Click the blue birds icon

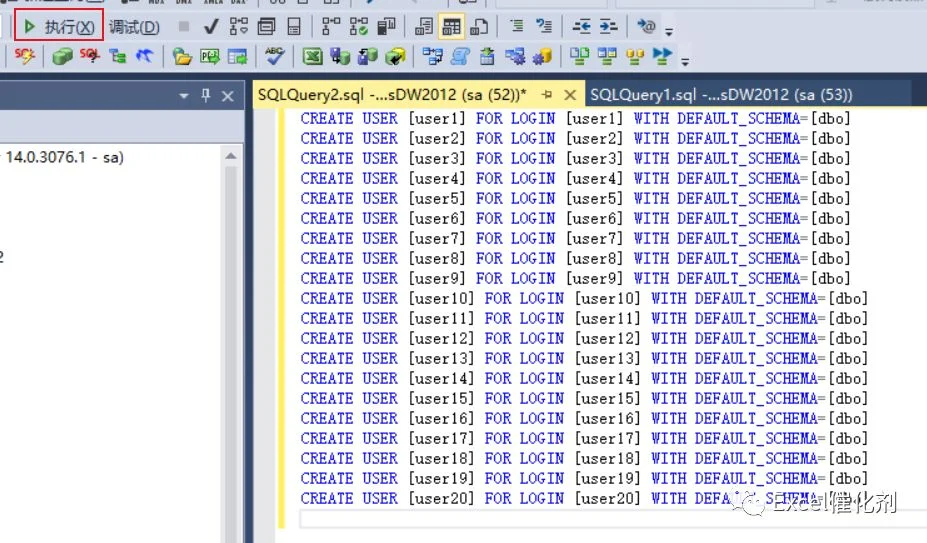coord(145,56)
